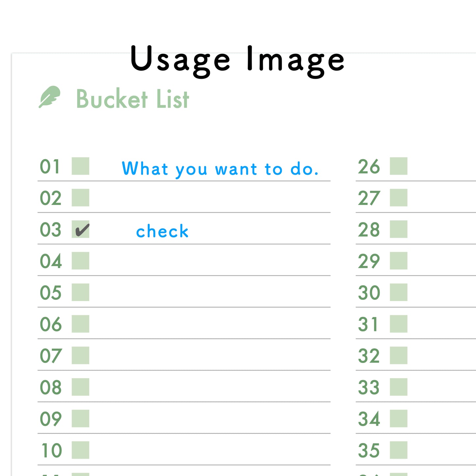The image size is (476, 476).
Task: Click the green feather icon
Action: coord(50,97)
